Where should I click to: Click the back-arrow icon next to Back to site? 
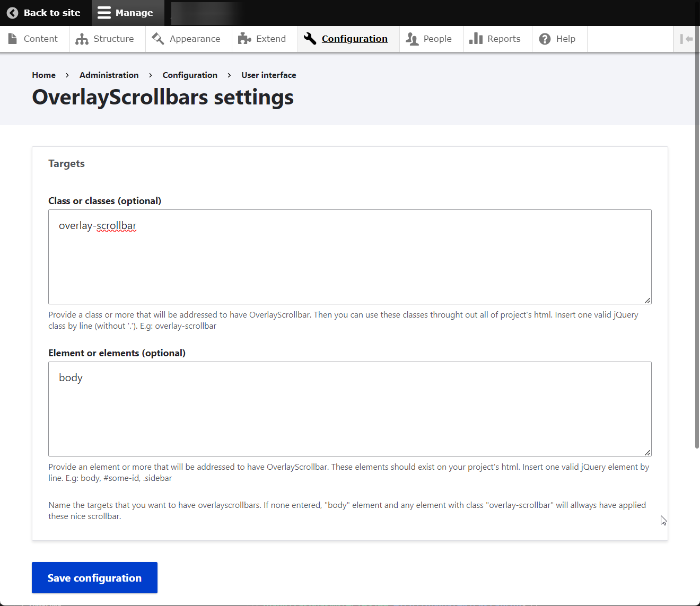[x=12, y=13]
